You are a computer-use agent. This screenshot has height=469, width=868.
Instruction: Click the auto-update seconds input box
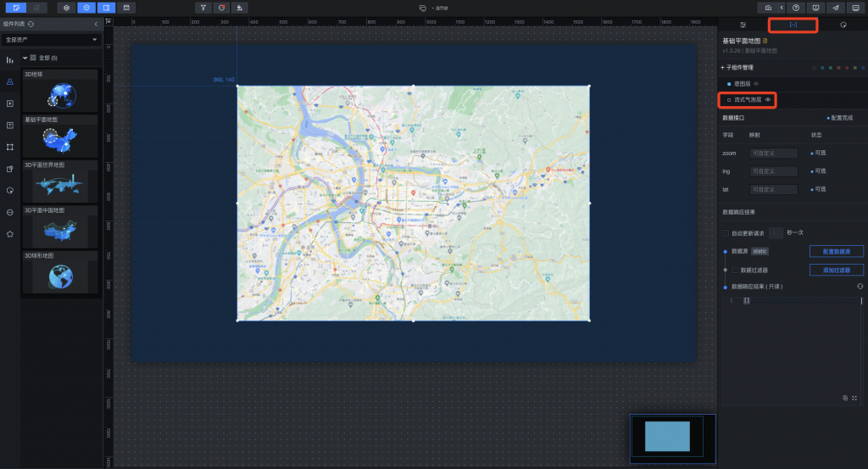(x=776, y=233)
